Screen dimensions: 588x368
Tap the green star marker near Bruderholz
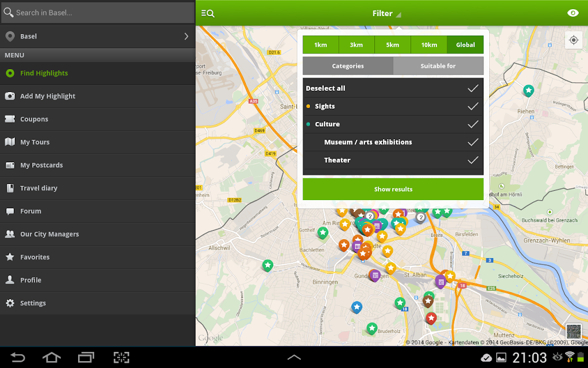[x=372, y=329]
